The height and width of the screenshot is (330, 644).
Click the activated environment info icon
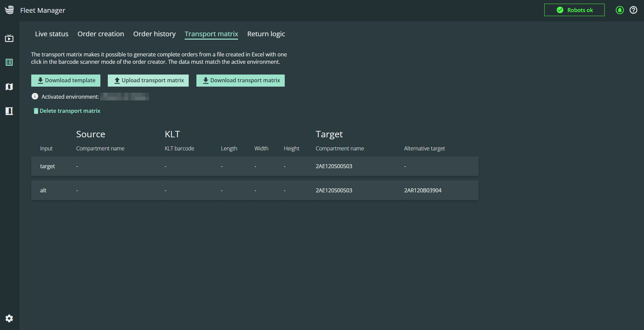click(35, 96)
